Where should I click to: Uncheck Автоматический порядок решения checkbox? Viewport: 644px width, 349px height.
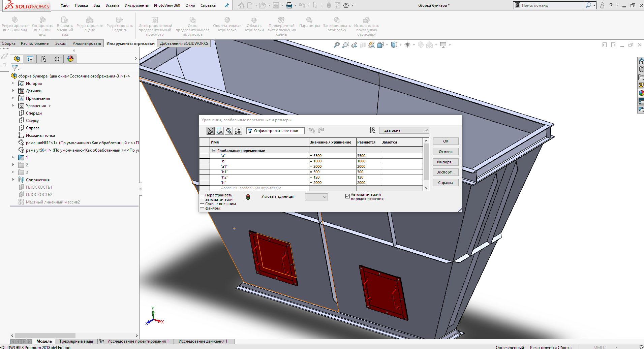tap(347, 196)
